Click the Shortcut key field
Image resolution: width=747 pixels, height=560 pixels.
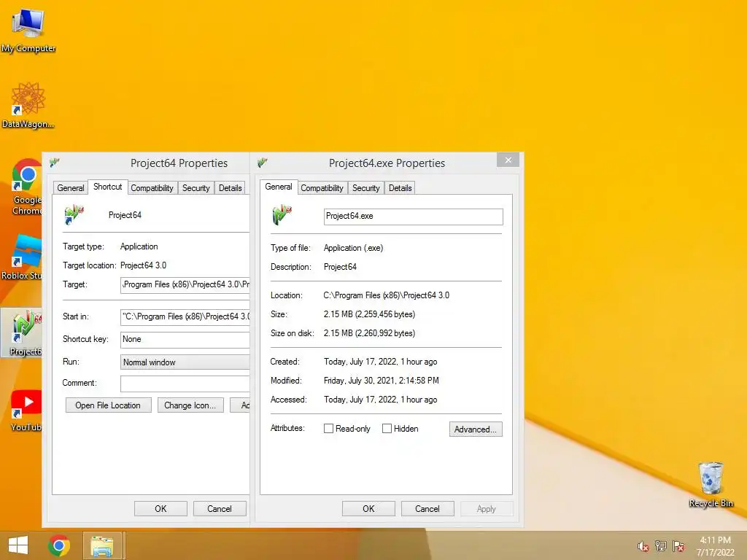(185, 340)
